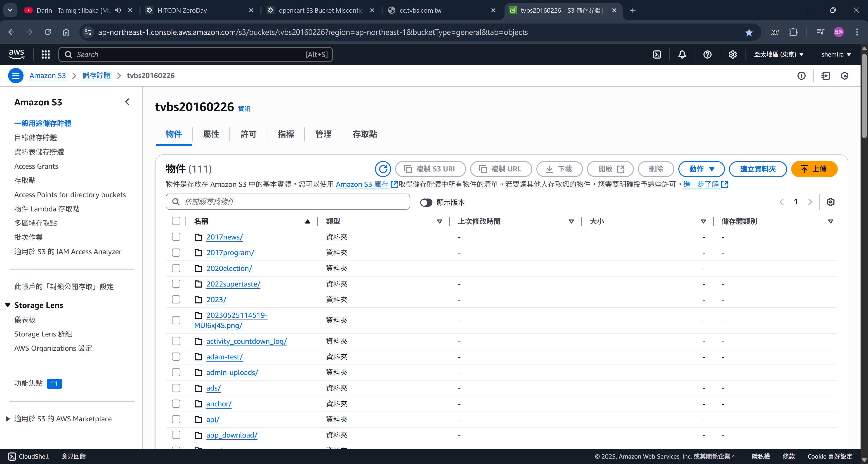
Task: Switch to the 指標 tab
Action: (x=286, y=134)
